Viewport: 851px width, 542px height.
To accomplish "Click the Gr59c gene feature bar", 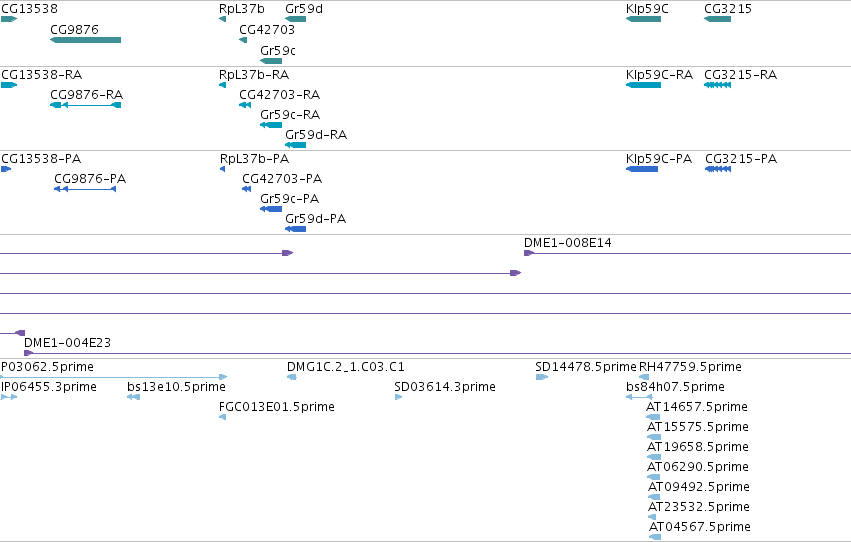I will tap(271, 61).
